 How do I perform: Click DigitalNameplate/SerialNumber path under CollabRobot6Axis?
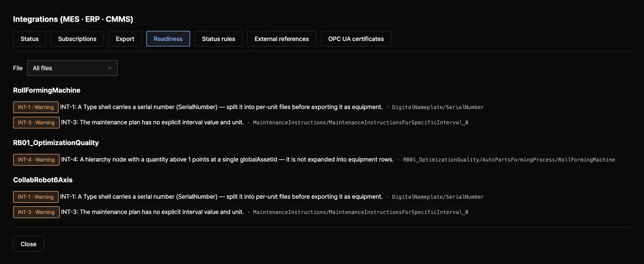tap(438, 197)
